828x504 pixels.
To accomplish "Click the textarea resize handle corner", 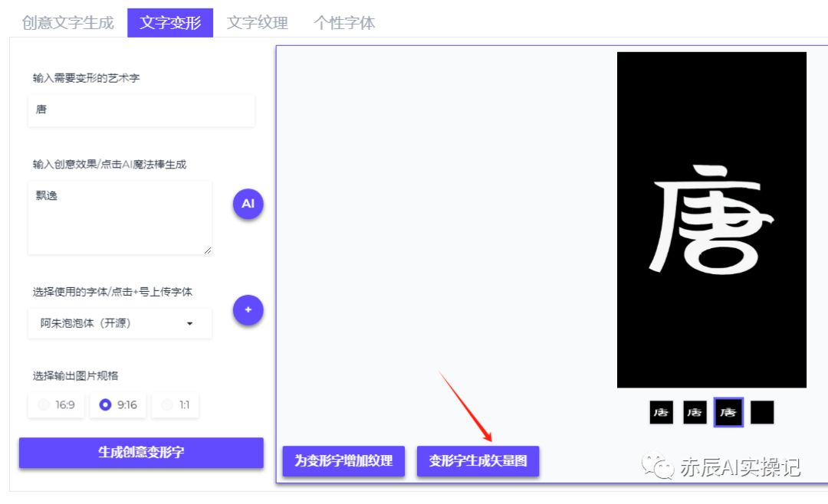I will coord(208,250).
